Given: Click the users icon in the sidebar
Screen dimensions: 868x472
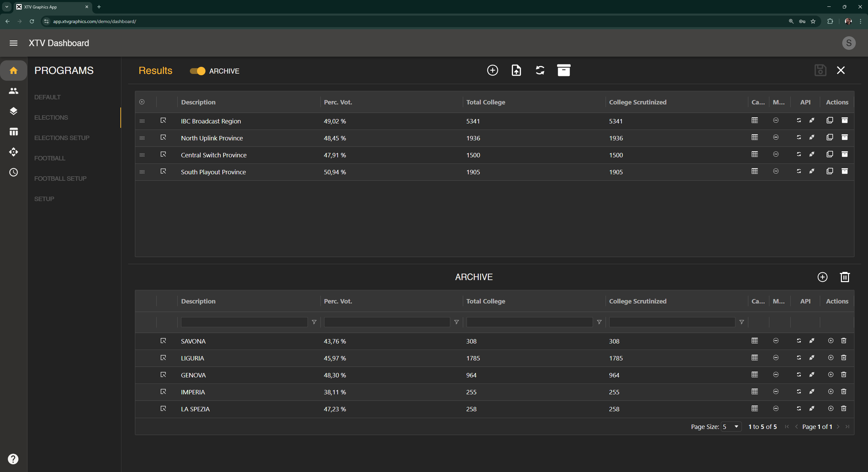Looking at the screenshot, I should pyautogui.click(x=14, y=91).
